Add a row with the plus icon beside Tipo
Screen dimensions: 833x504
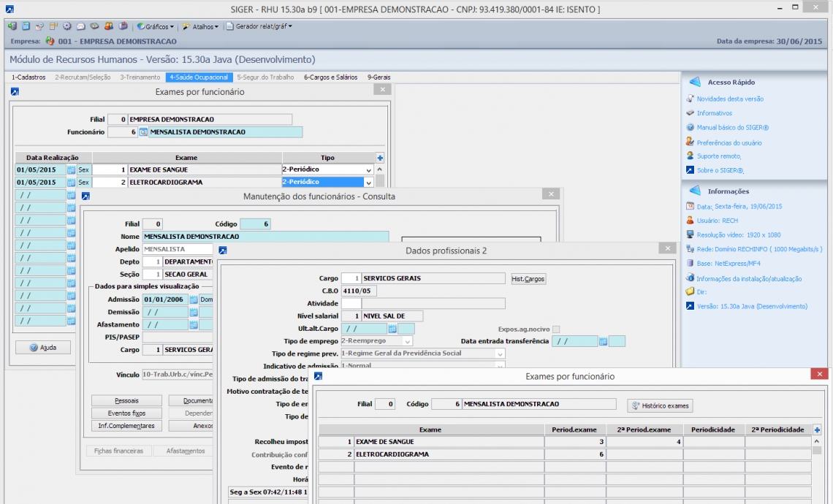380,158
